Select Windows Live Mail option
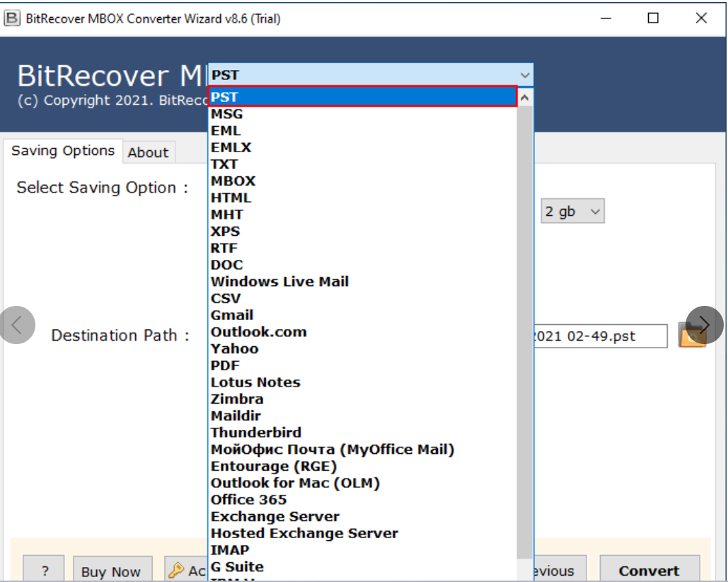Viewport: 728px width, 582px height. pyautogui.click(x=363, y=282)
